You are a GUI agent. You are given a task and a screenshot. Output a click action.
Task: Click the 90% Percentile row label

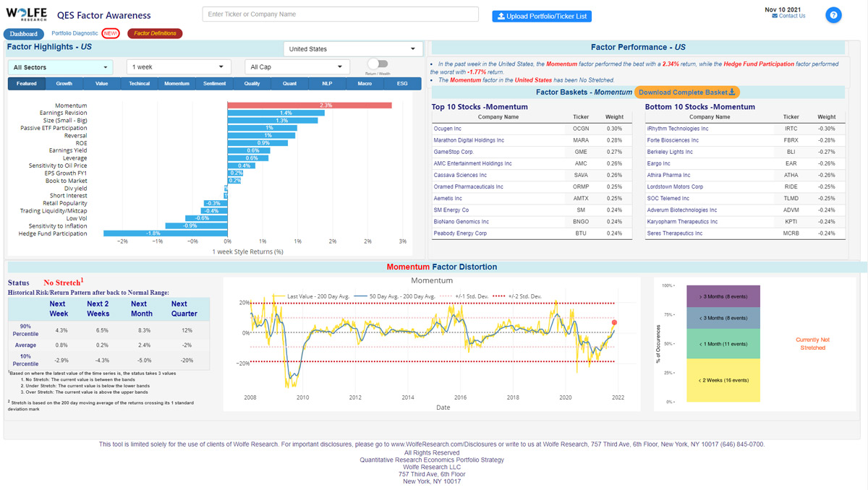pyautogui.click(x=25, y=330)
